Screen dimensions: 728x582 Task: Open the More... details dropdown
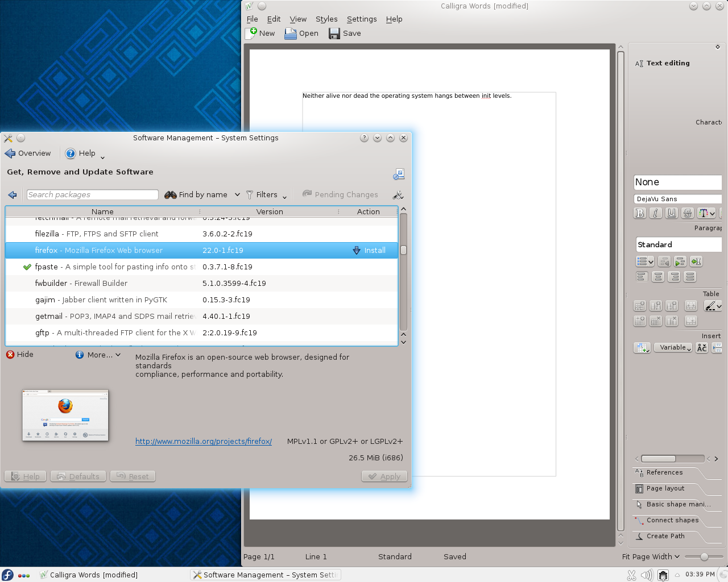[98, 355]
